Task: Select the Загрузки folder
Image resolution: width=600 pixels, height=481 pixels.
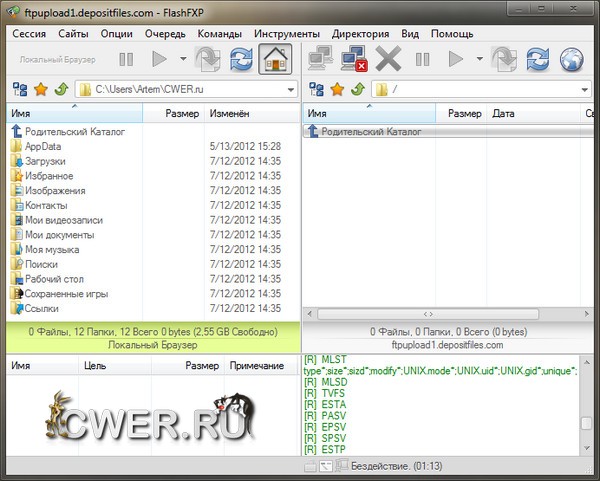Action: pyautogui.click(x=45, y=161)
